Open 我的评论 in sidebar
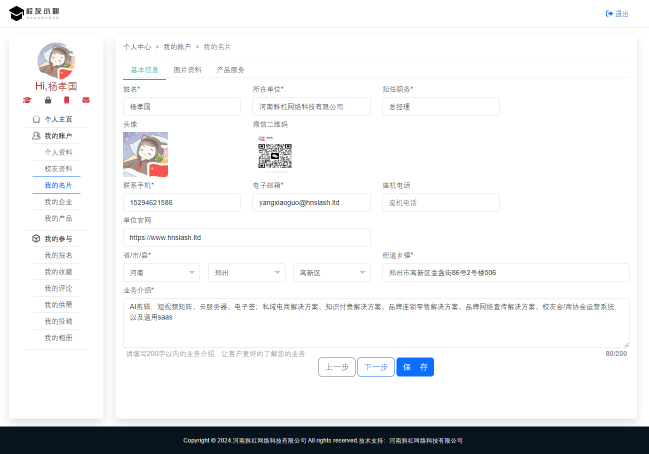The height and width of the screenshot is (454, 649). pos(58,288)
